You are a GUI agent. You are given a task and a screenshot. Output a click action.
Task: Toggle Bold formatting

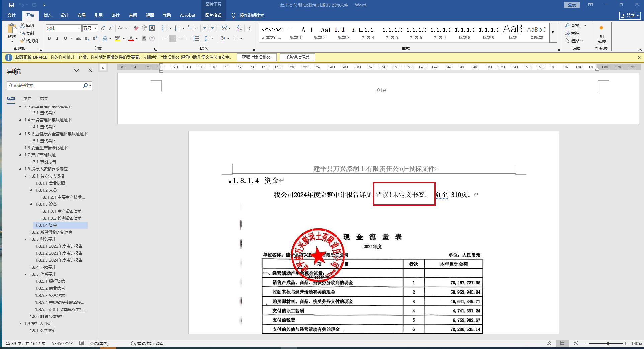(x=49, y=38)
